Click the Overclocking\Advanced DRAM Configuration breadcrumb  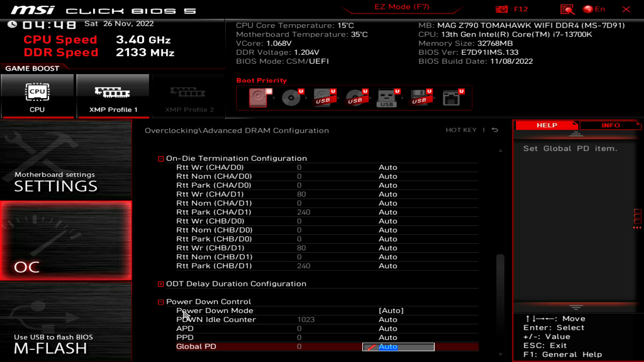[x=237, y=131]
